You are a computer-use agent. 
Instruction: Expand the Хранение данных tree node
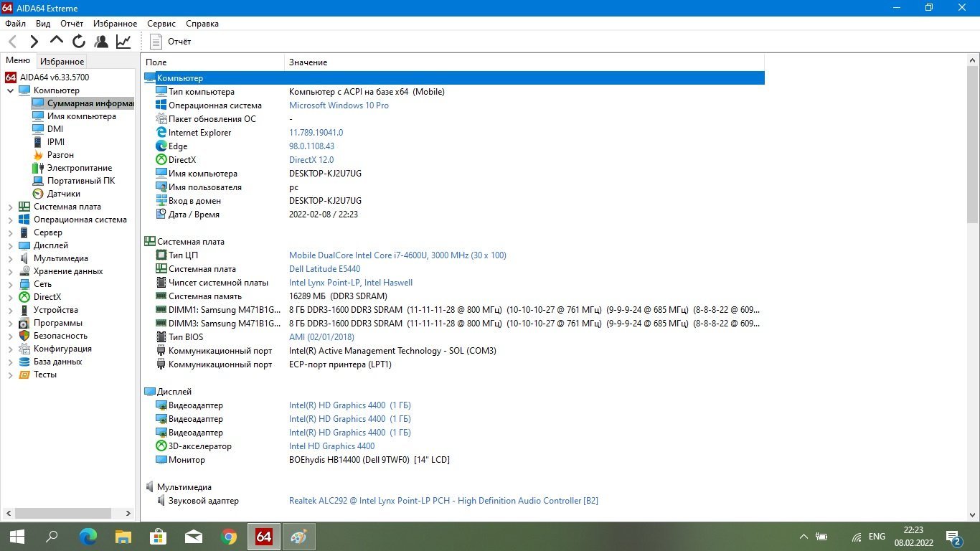click(x=11, y=272)
